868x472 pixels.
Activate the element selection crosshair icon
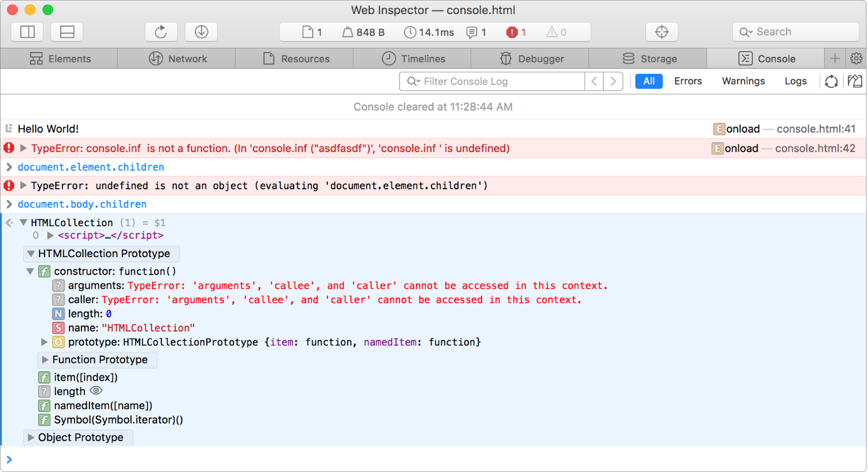tap(661, 32)
